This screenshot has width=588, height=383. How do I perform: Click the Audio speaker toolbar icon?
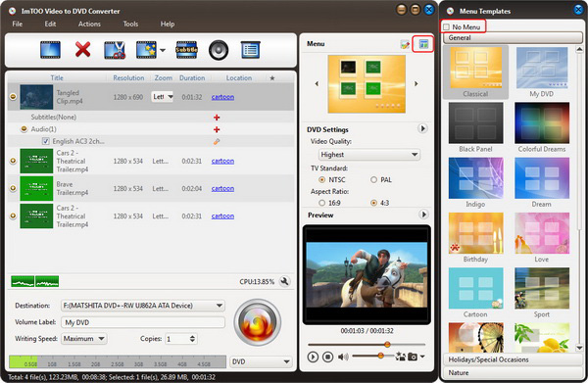coord(219,50)
